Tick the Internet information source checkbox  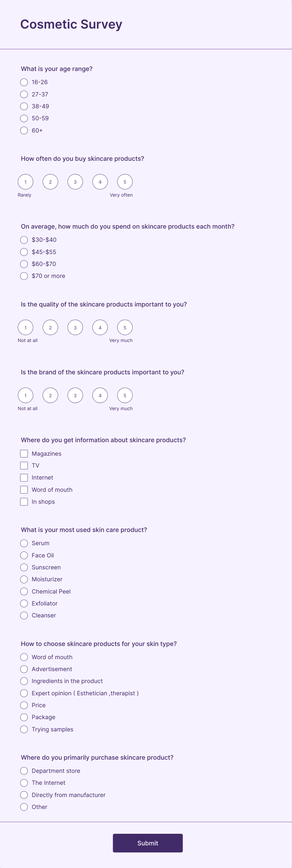click(24, 477)
